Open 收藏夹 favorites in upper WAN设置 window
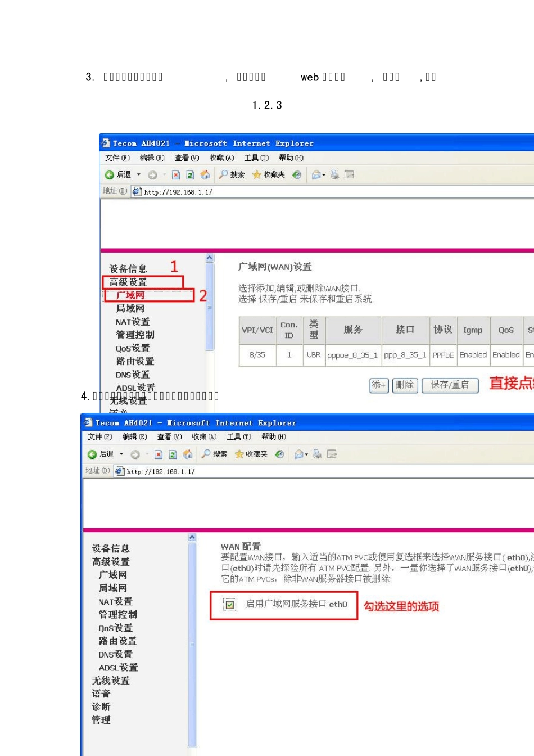The width and height of the screenshot is (534, 756). 269,175
